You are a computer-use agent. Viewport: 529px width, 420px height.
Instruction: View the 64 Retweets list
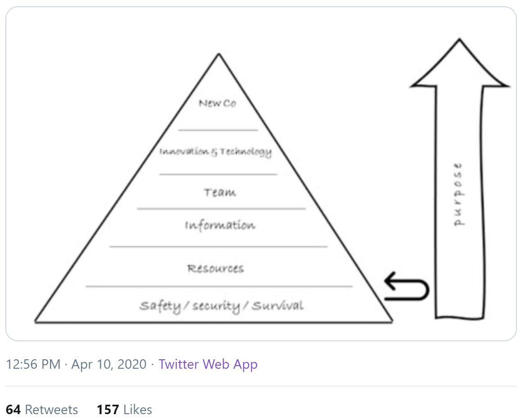click(42, 410)
